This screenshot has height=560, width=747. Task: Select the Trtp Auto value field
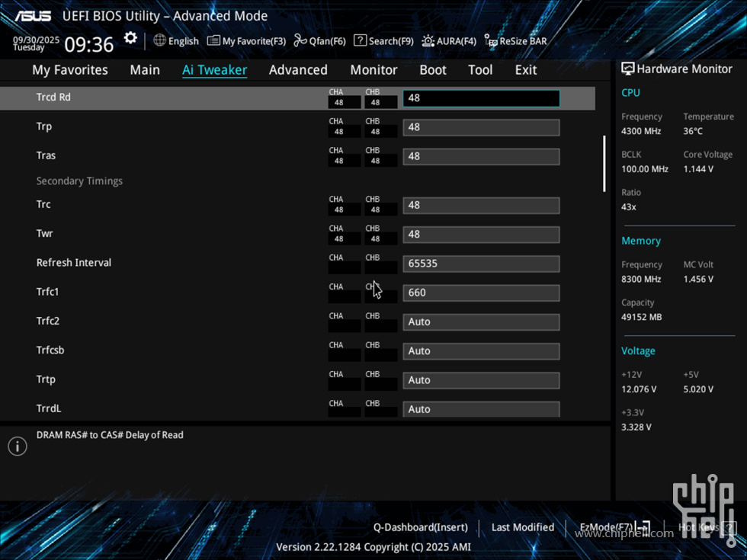coord(481,380)
